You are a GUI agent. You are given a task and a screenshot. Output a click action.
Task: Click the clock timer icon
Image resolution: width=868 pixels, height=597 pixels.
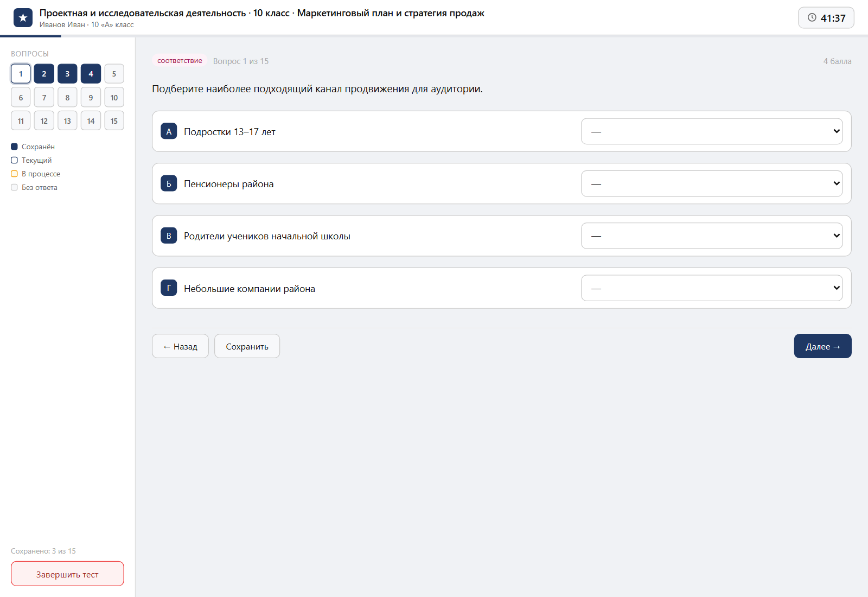point(812,17)
